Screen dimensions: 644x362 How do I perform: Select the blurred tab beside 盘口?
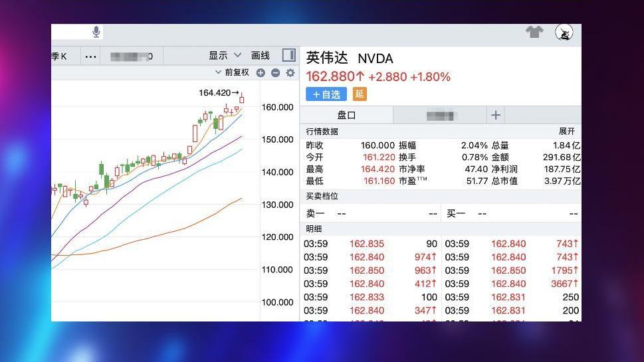(439, 116)
